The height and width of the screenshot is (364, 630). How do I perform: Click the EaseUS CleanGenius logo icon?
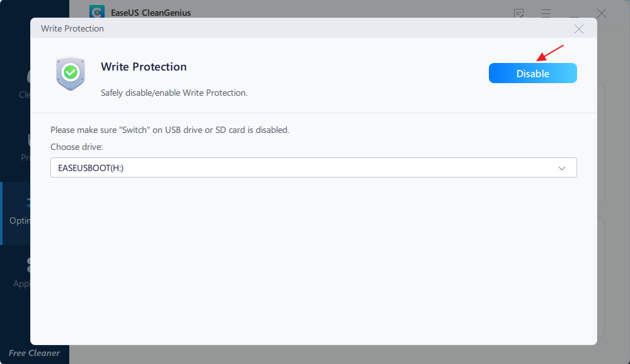(x=97, y=12)
